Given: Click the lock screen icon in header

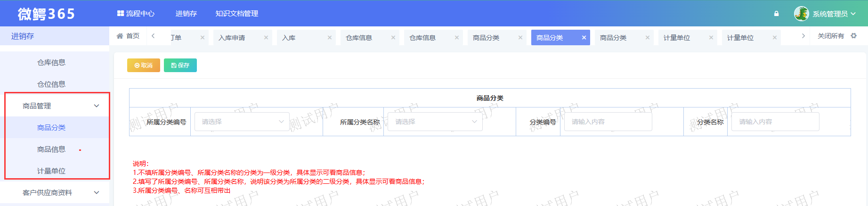Looking at the screenshot, I should coord(776,14).
